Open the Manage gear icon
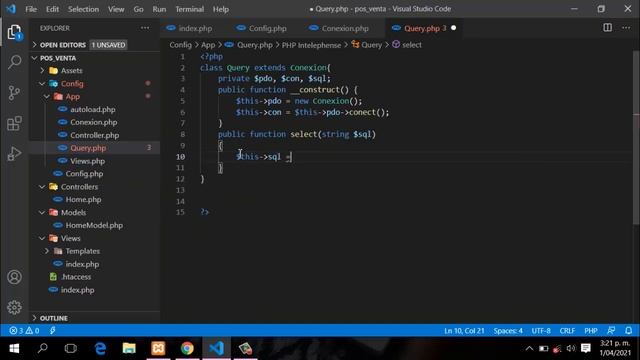Viewport: 640px width, 360px height. point(14,307)
